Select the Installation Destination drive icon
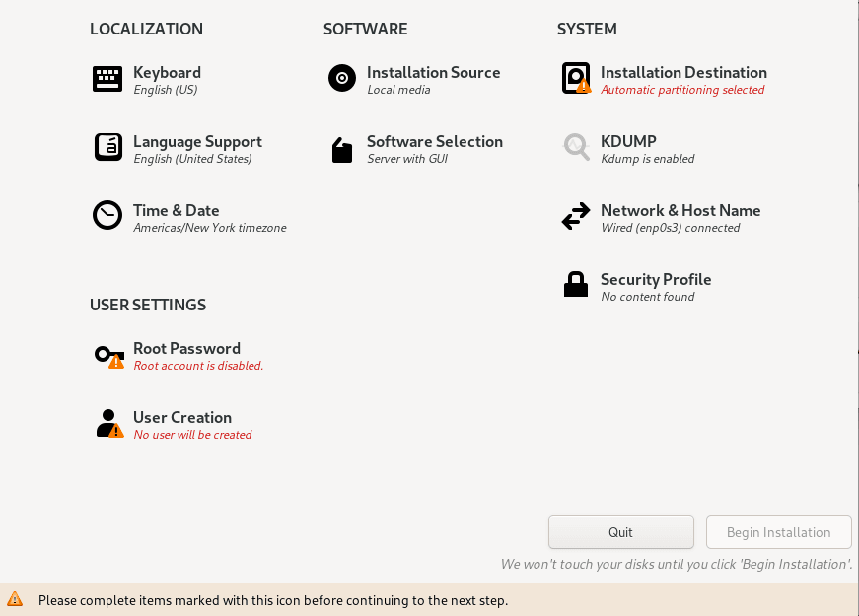The image size is (859, 616). coord(576,77)
